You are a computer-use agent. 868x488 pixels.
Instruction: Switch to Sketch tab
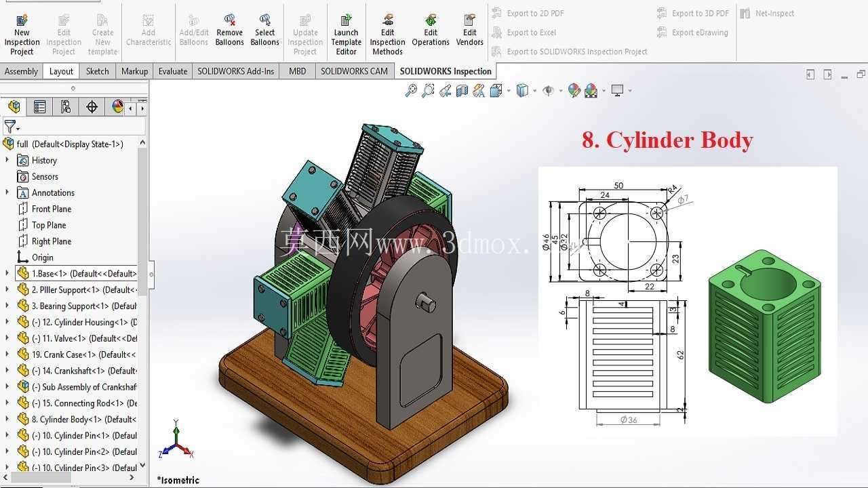tap(97, 71)
